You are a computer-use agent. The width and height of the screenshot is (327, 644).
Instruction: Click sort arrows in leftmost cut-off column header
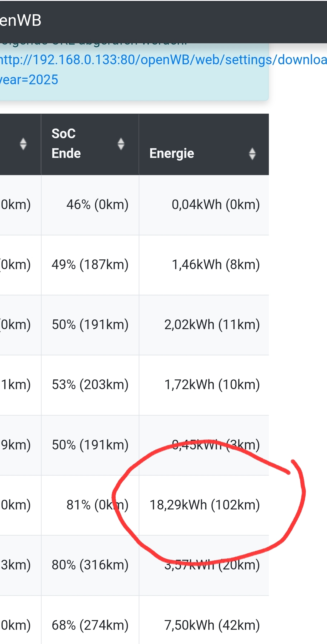point(23,144)
